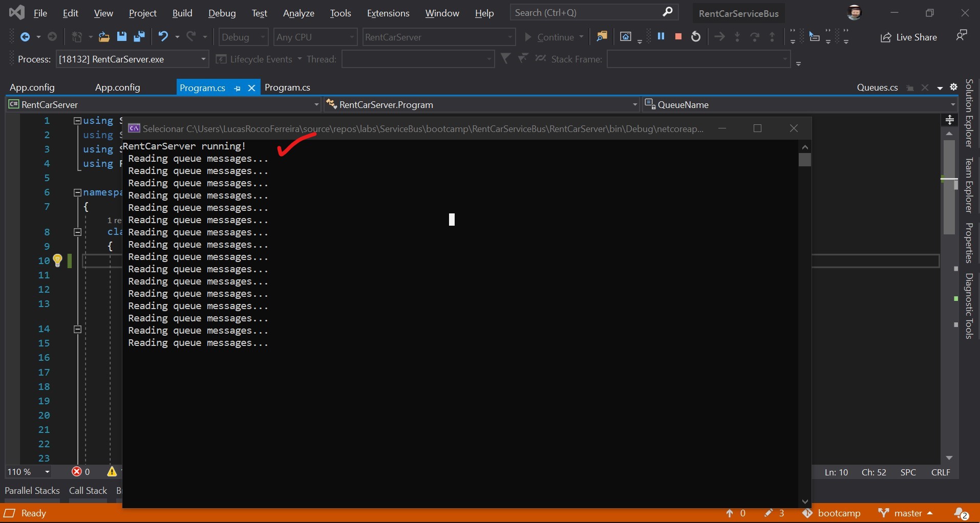
Task: Click the Step Over icon
Action: point(755,37)
